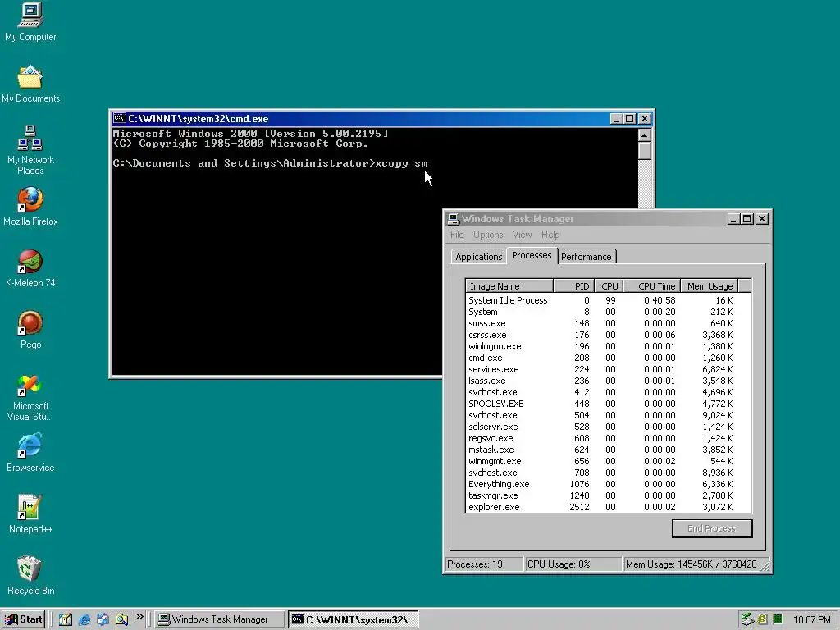The image size is (840, 630).
Task: Select My Network Places on the desktop
Action: [30, 150]
